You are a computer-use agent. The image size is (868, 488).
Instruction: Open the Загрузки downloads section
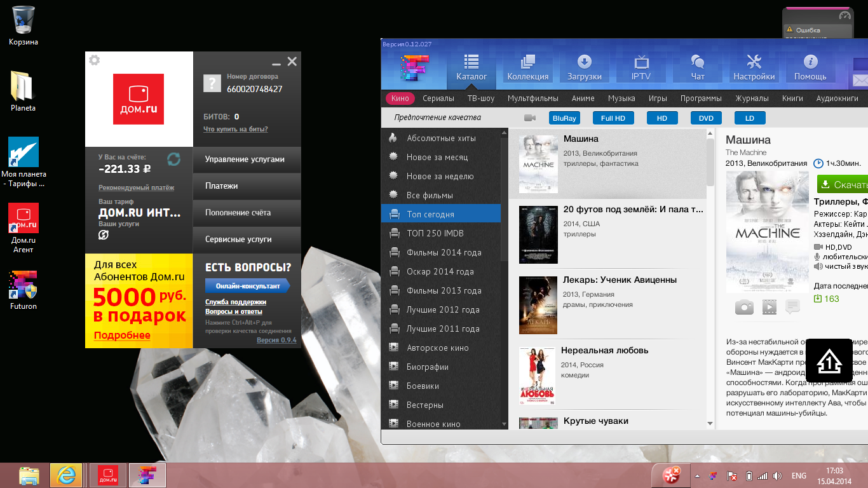[584, 67]
